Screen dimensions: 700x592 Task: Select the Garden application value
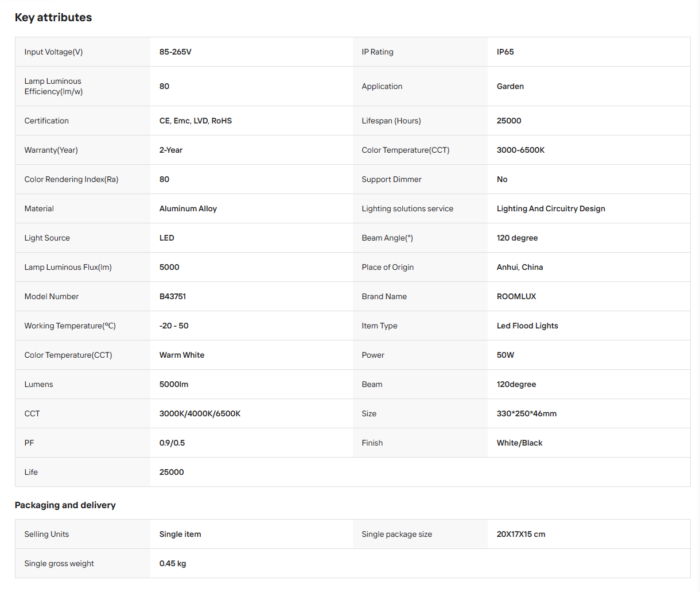pos(510,86)
